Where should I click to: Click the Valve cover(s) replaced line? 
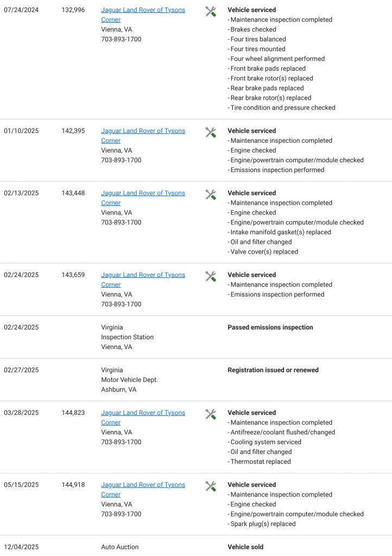(x=263, y=252)
